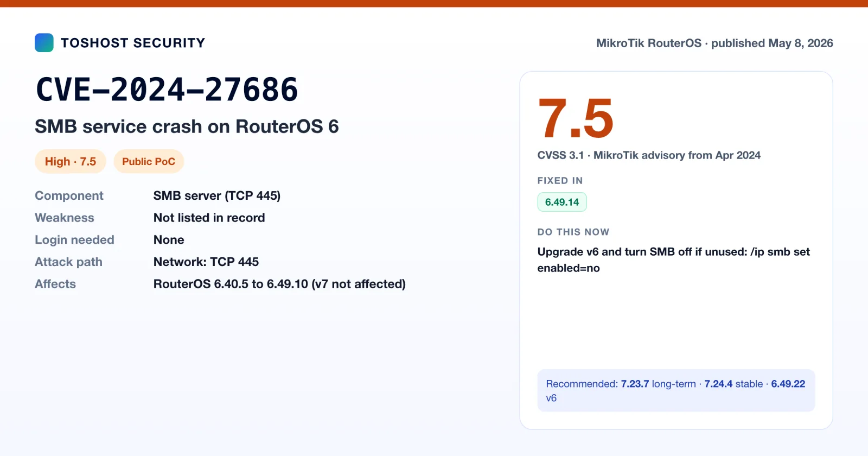The height and width of the screenshot is (456, 868).
Task: Click the 'Weakness' label
Action: [x=65, y=218]
